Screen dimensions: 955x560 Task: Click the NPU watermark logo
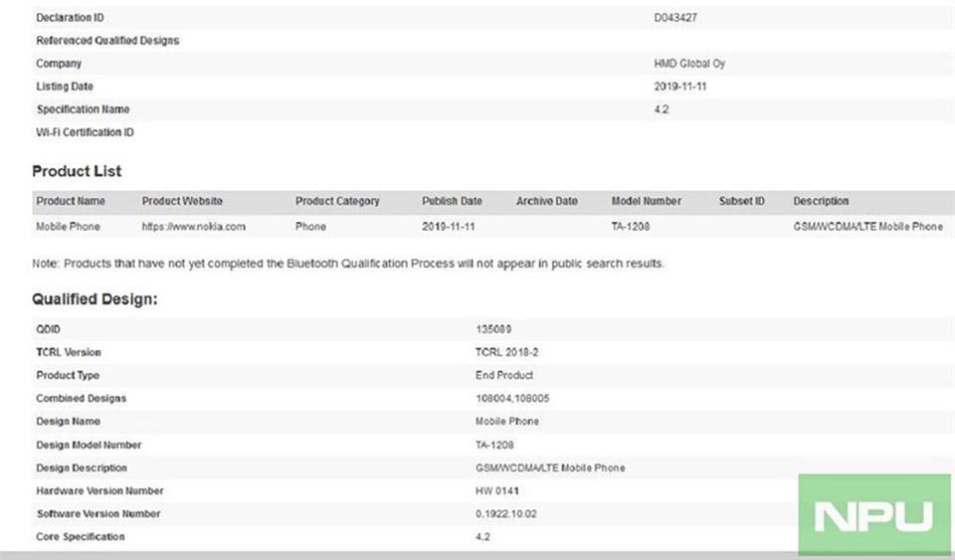(874, 515)
